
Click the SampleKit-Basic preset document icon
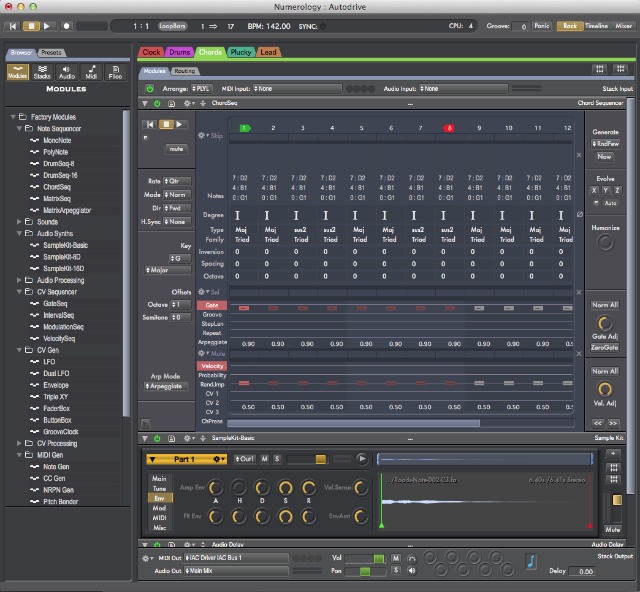pyautogui.click(x=171, y=438)
